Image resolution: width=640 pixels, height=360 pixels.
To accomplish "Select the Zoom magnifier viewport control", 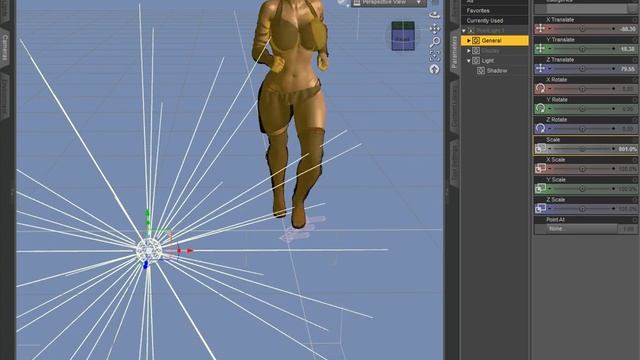I will point(435,42).
